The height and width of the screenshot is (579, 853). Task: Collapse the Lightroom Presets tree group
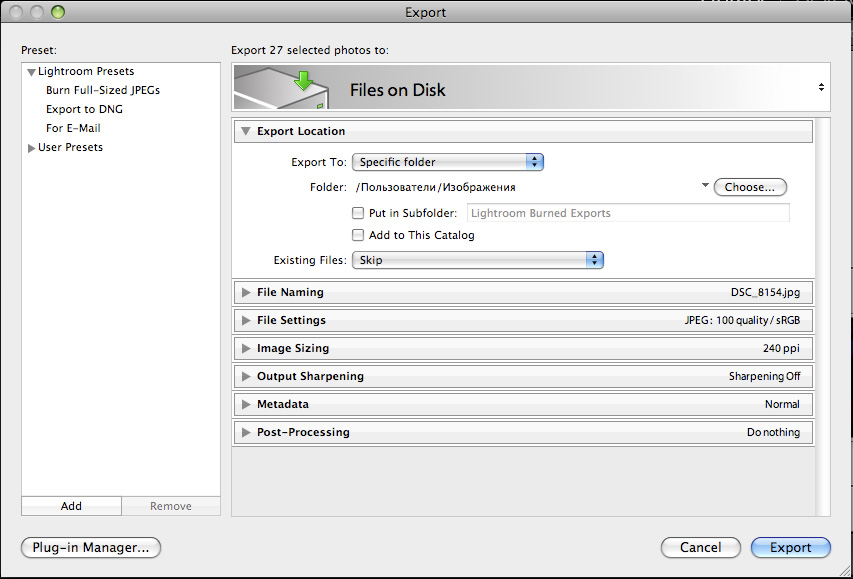[x=32, y=72]
